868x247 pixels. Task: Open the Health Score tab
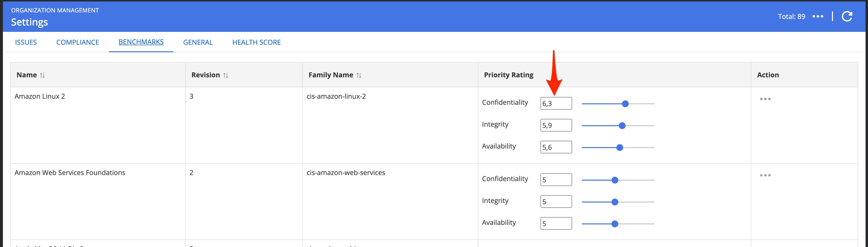point(257,43)
